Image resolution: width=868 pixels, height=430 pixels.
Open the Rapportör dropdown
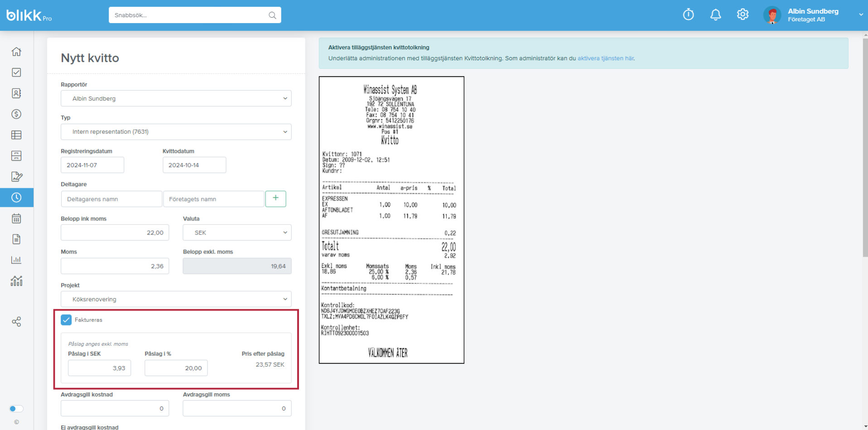point(176,98)
